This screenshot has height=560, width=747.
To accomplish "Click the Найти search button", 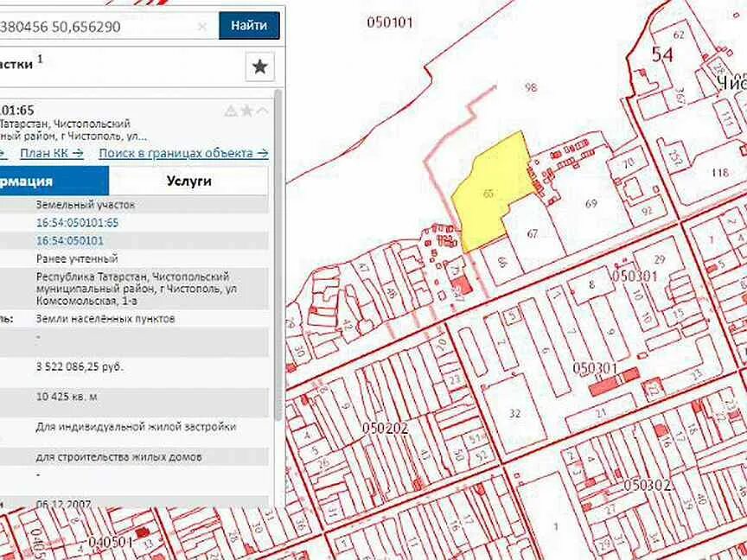I will (x=249, y=26).
